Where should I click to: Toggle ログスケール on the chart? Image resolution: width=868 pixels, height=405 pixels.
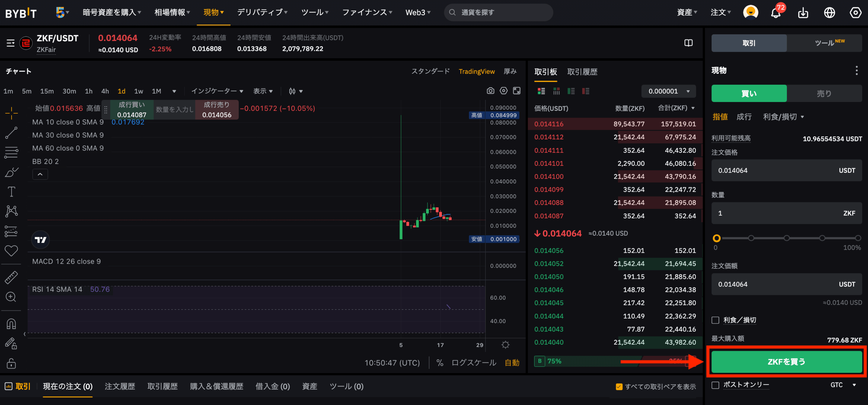(474, 363)
